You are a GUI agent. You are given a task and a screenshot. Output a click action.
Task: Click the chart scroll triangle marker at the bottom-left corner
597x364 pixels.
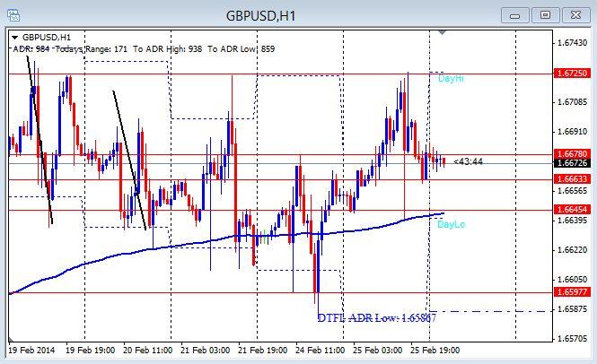click(11, 339)
